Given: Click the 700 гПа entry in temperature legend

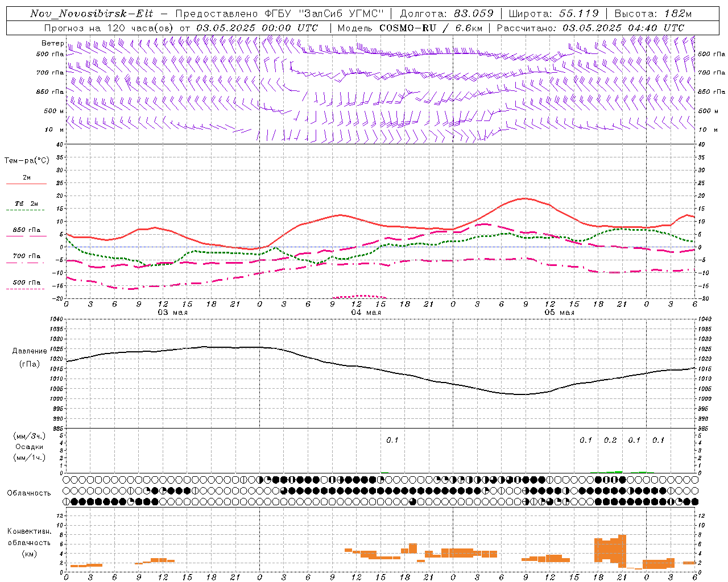Looking at the screenshot, I should [x=27, y=256].
